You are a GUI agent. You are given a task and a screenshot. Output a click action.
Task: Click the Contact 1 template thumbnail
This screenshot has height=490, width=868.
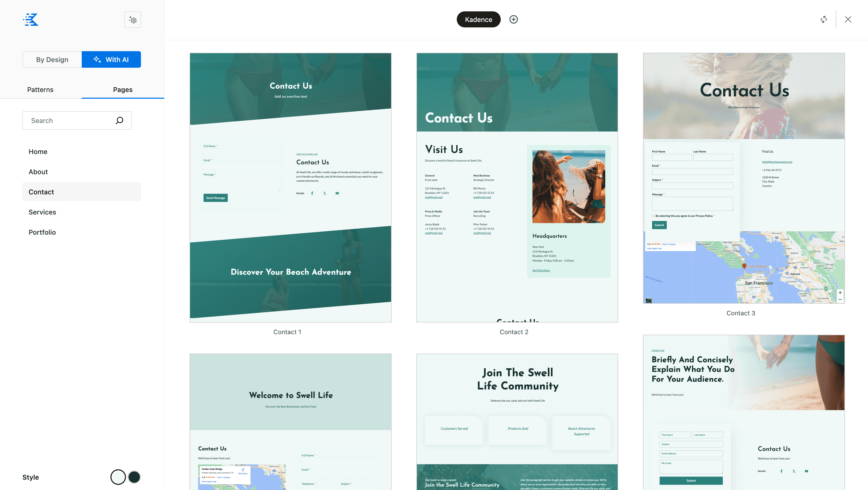[290, 187]
